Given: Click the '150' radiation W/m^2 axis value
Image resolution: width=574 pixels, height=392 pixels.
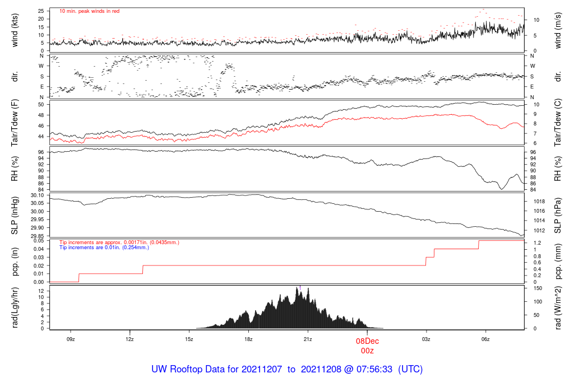Looking at the screenshot, I should (x=538, y=288).
